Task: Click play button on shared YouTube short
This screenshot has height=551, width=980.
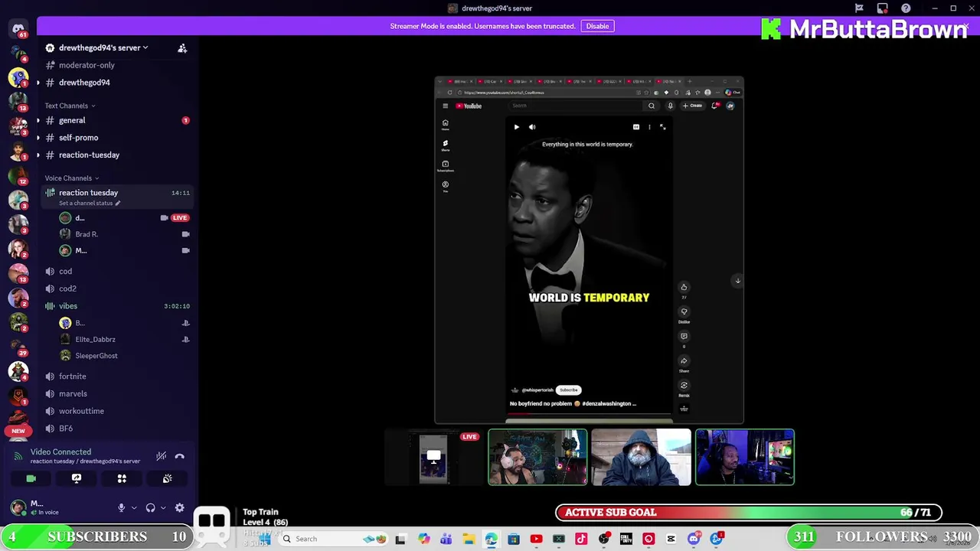Action: tap(516, 127)
